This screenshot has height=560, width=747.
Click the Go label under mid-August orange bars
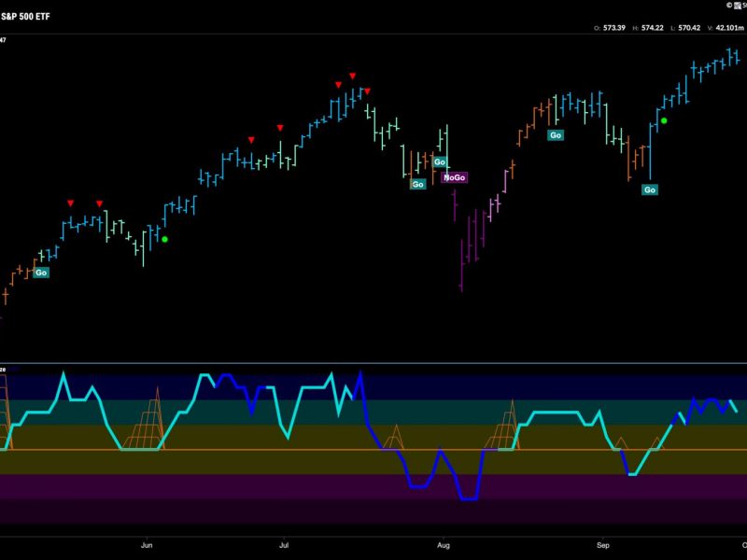[556, 135]
